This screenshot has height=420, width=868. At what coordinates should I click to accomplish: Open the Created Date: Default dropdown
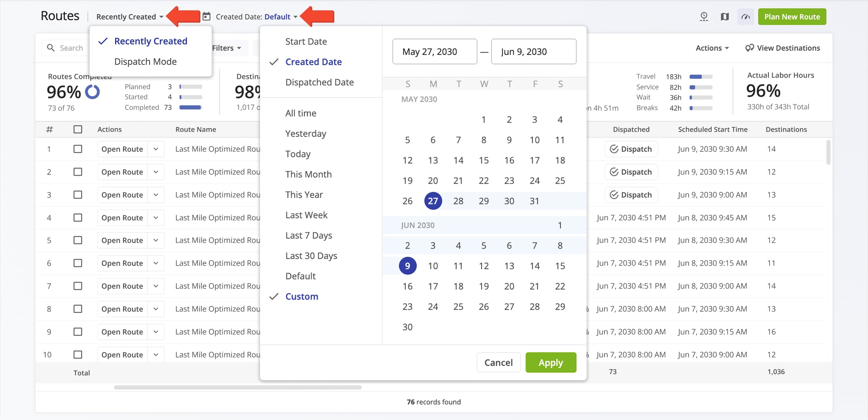click(x=256, y=17)
